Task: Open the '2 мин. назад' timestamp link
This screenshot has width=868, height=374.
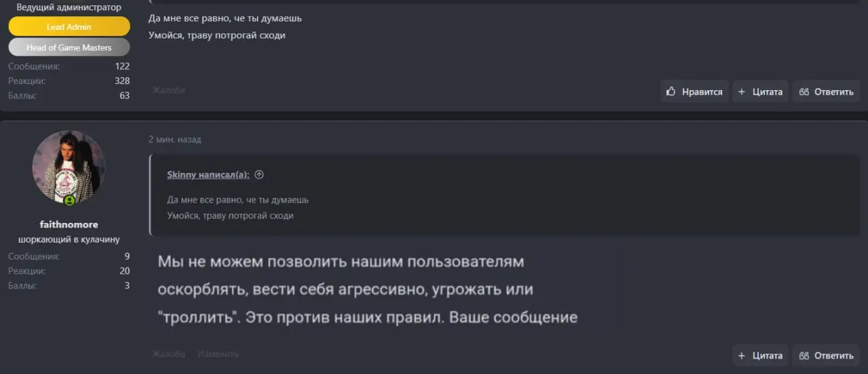Action: point(174,140)
